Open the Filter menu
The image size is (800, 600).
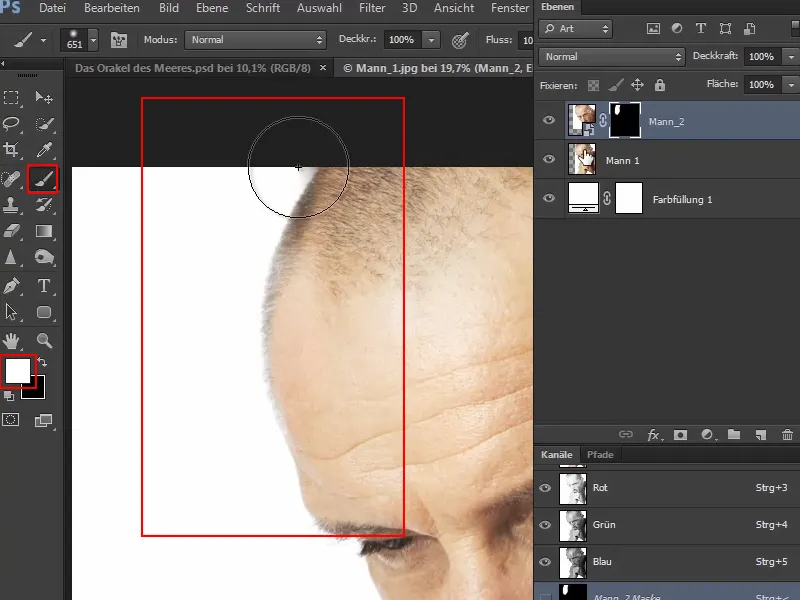pyautogui.click(x=372, y=8)
